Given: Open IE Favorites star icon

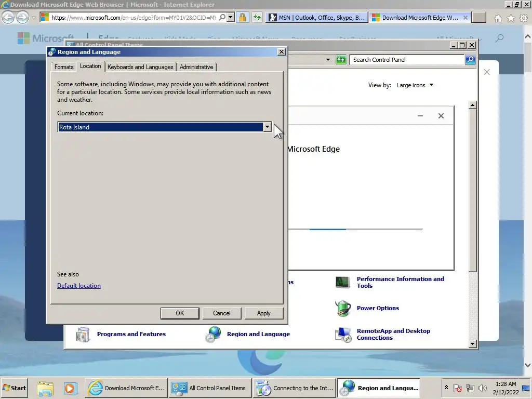Looking at the screenshot, I should click(x=511, y=18).
